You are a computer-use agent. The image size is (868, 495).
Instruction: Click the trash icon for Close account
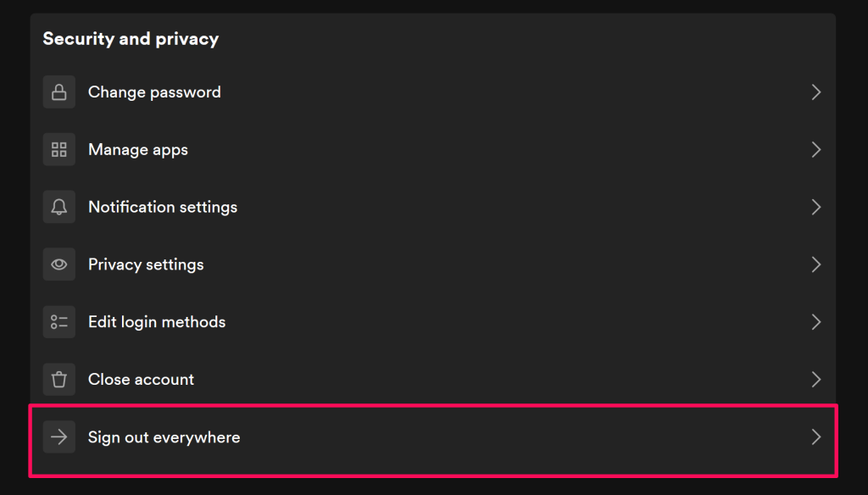[59, 380]
